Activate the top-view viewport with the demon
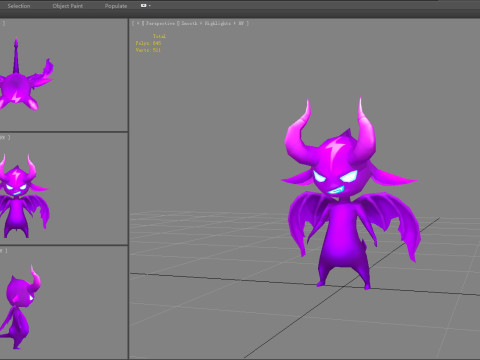Viewport: 480px width, 360px height. pyautogui.click(x=63, y=75)
